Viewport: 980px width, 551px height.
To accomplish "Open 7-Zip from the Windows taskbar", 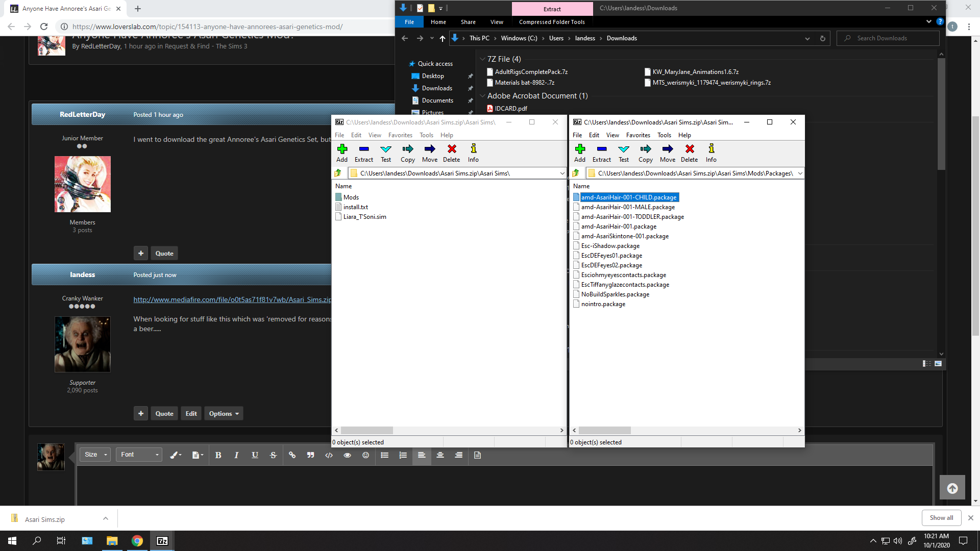I will [162, 541].
